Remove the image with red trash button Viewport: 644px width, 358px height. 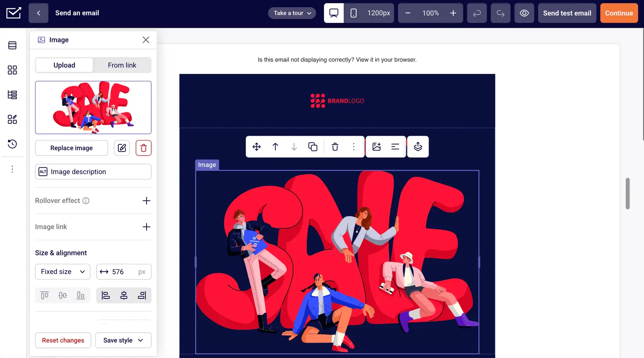[144, 148]
